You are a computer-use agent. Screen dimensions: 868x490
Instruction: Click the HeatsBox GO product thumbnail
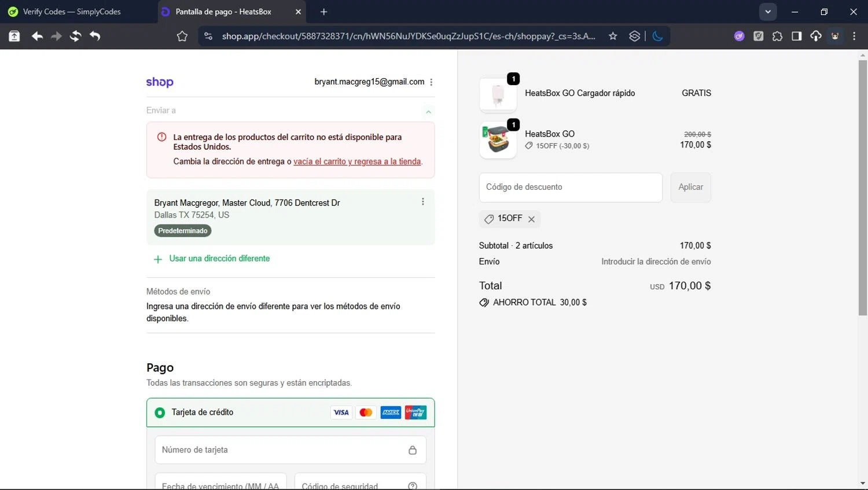point(498,140)
